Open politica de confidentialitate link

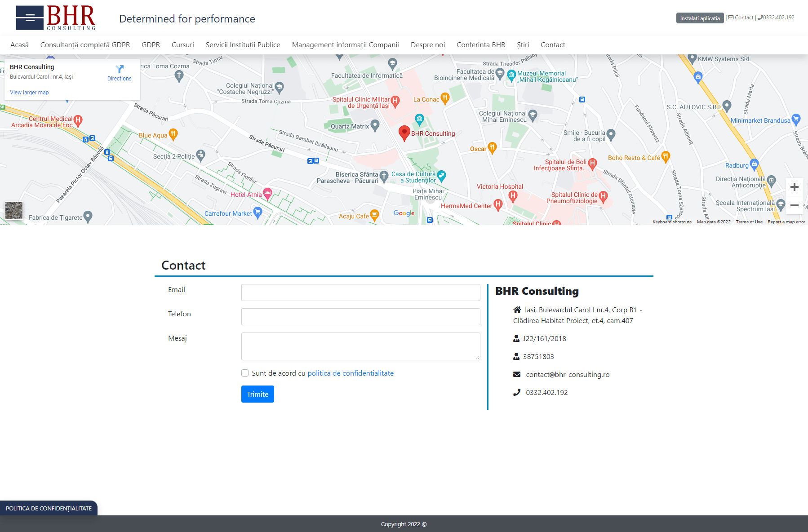pos(351,373)
